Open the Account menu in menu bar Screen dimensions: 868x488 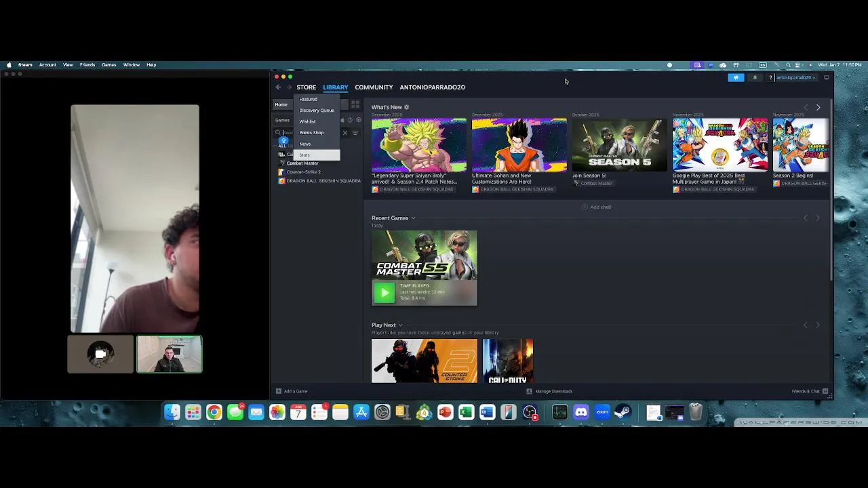coord(47,65)
